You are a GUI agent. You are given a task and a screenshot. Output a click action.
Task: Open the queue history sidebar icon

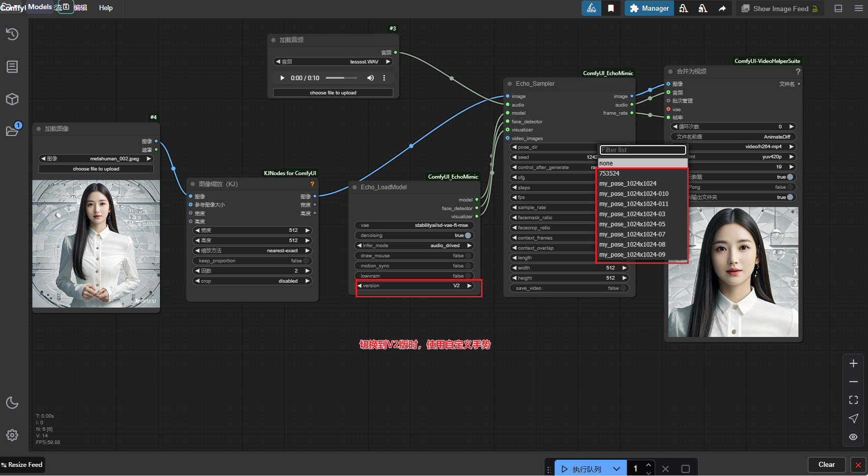pos(12,35)
